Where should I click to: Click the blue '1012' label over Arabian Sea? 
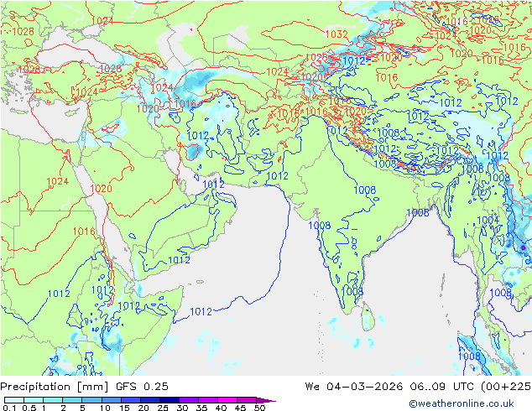tap(201, 311)
